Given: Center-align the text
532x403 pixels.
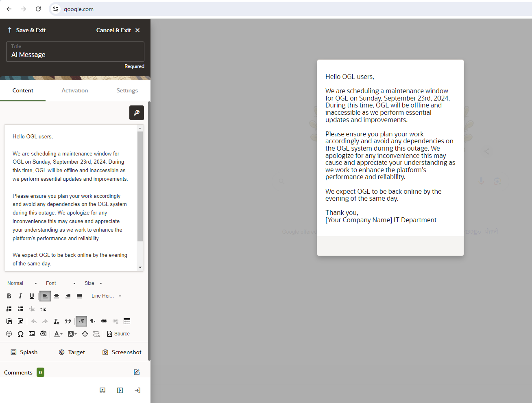Looking at the screenshot, I should tap(57, 296).
